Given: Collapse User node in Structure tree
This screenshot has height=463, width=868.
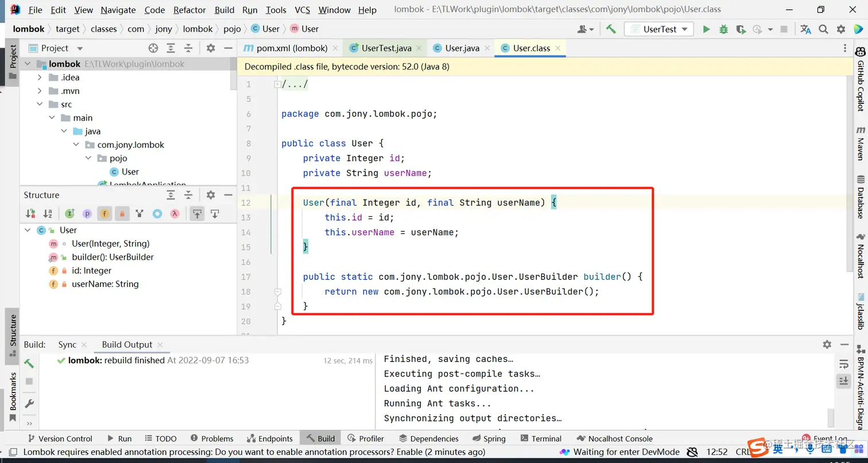Looking at the screenshot, I should point(27,230).
